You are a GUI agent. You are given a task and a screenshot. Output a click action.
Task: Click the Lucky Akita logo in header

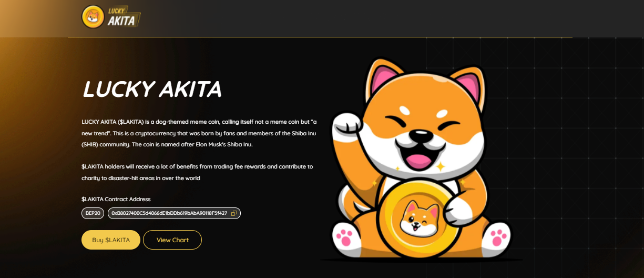click(x=111, y=16)
